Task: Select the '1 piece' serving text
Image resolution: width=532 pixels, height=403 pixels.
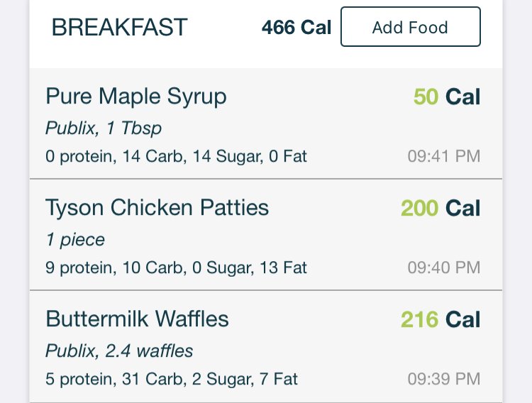Action: point(75,240)
